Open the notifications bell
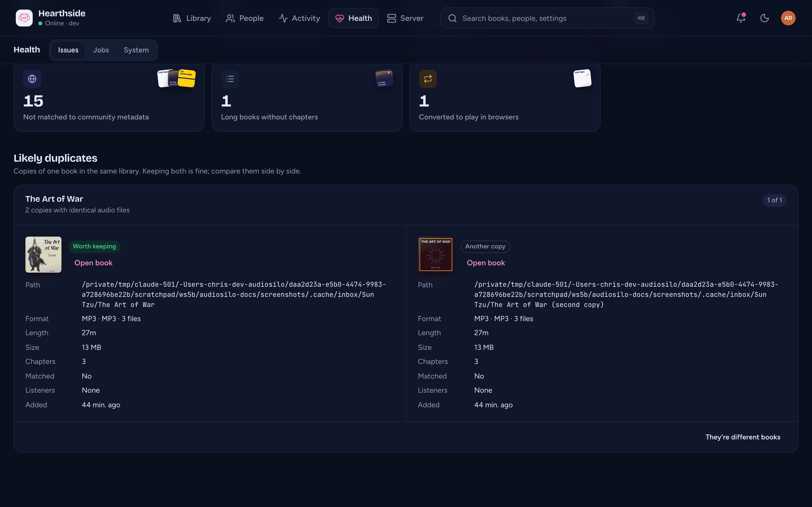This screenshot has height=507, width=812. [741, 18]
